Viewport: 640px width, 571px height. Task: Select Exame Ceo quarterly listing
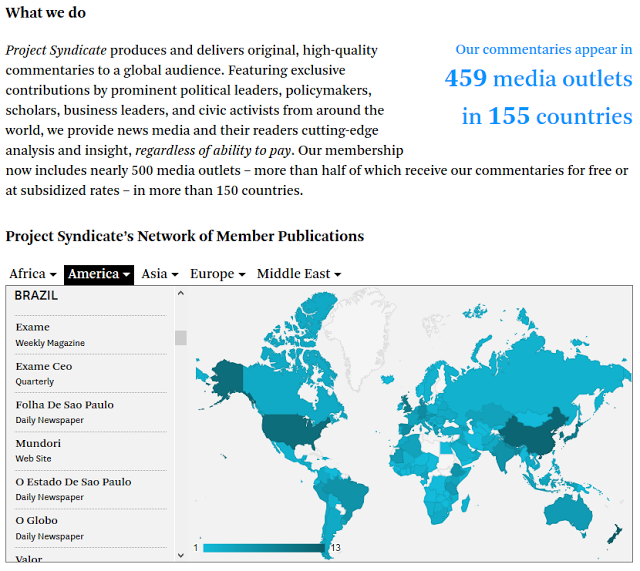click(44, 366)
